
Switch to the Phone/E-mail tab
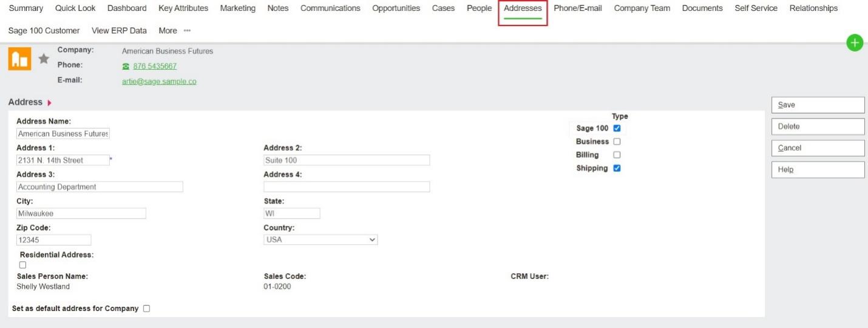tap(577, 9)
